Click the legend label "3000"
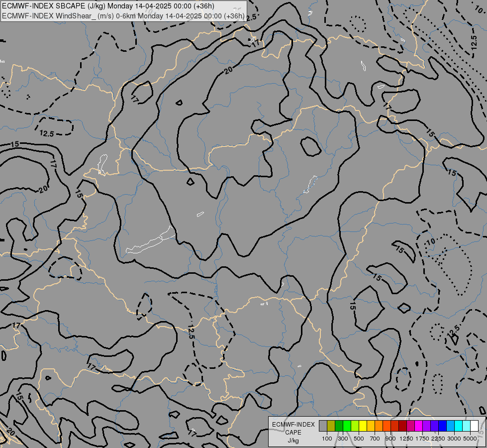This screenshot has height=448, width=487. (x=454, y=439)
